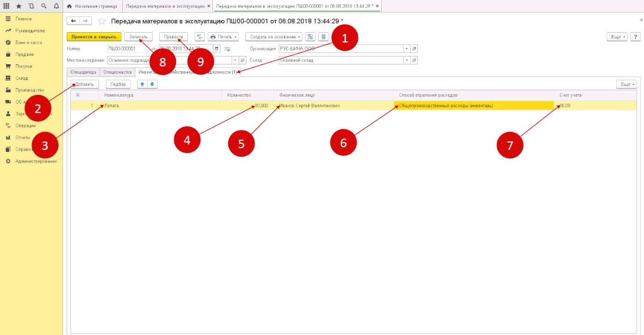Click the Провести button

coord(174,37)
